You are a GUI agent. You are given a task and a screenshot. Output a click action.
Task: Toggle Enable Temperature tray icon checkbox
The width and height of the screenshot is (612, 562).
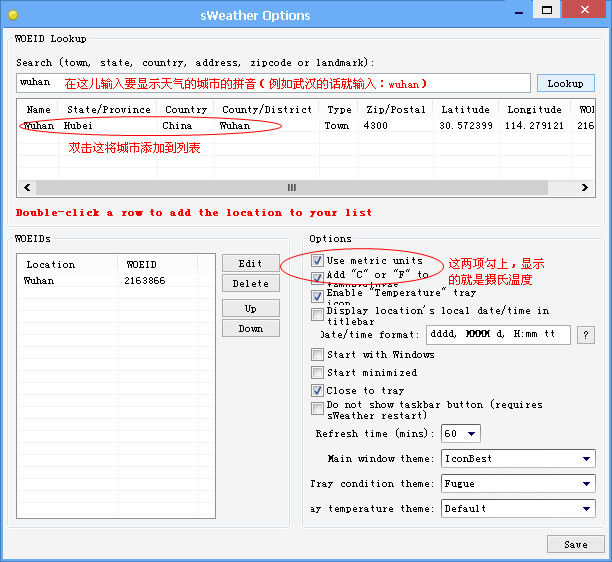point(317,296)
